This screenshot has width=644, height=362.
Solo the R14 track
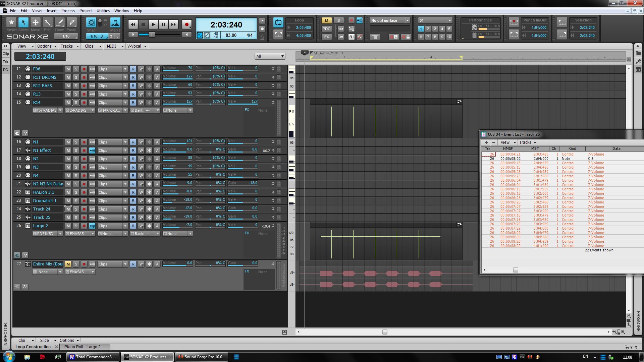76,103
